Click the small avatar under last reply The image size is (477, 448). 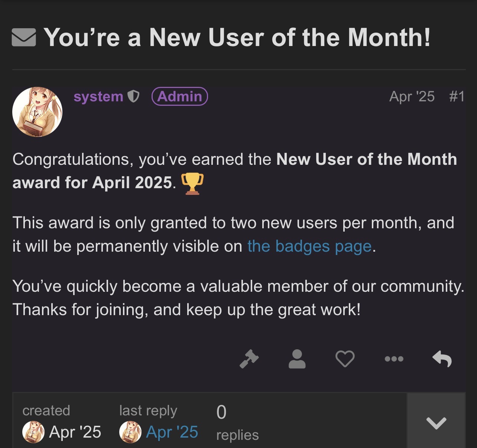pyautogui.click(x=130, y=432)
